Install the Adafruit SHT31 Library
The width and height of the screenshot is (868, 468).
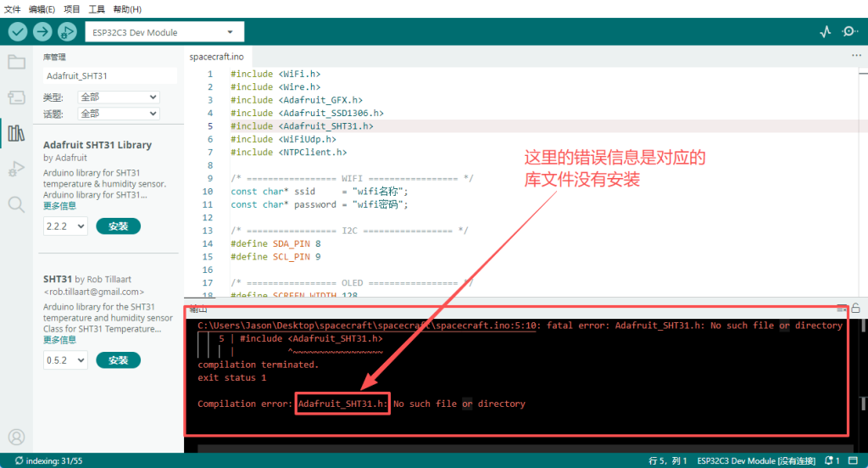[119, 226]
